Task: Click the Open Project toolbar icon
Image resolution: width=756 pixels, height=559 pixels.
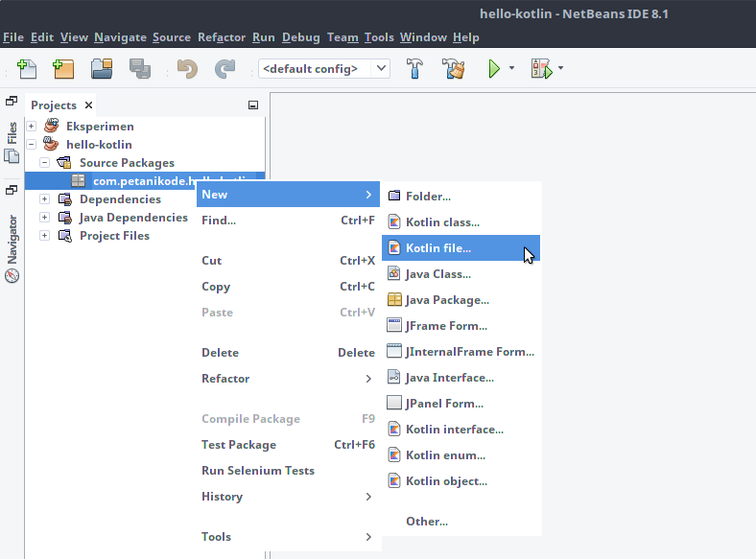Action: tap(102, 68)
